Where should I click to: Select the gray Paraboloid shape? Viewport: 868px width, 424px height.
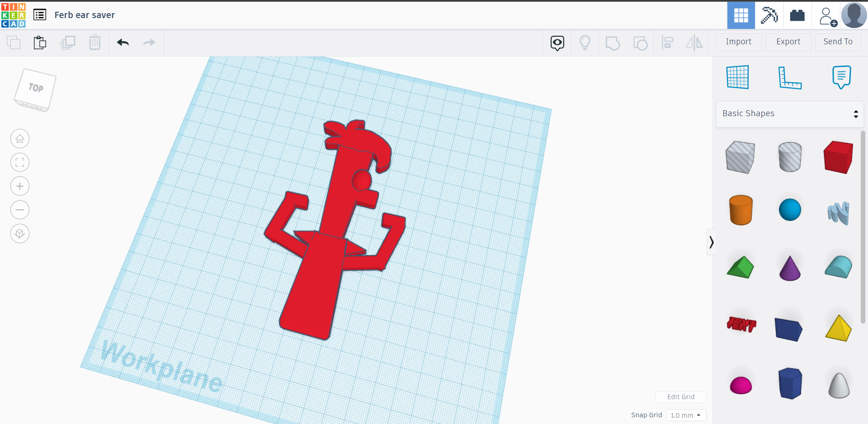839,386
